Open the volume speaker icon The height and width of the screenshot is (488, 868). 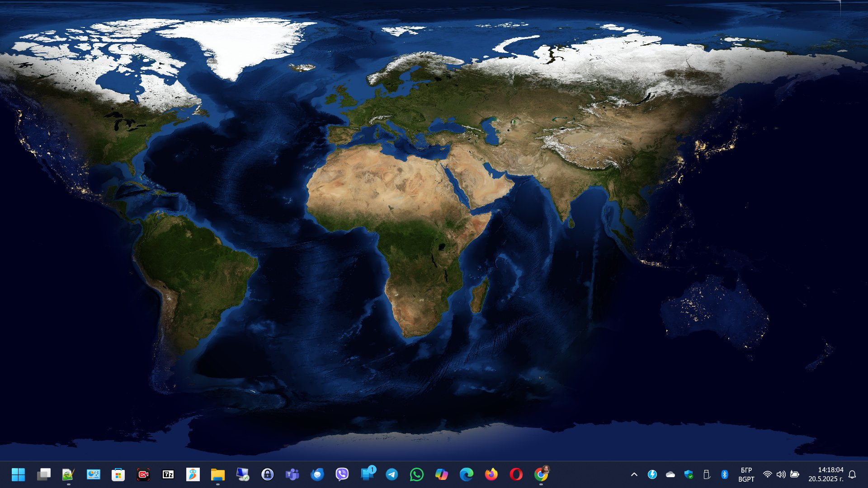781,474
